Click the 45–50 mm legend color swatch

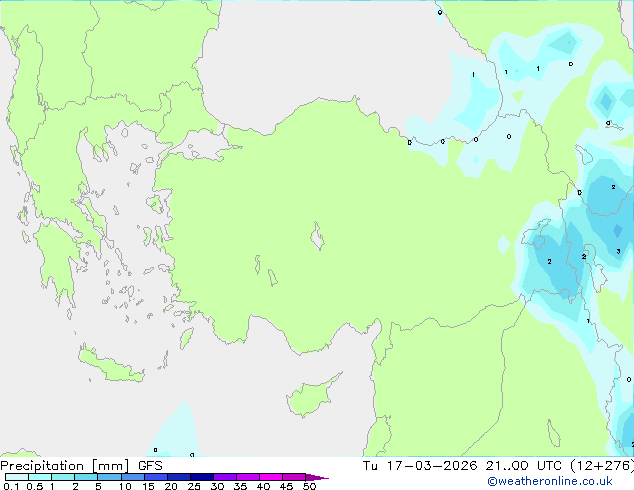coord(294,477)
